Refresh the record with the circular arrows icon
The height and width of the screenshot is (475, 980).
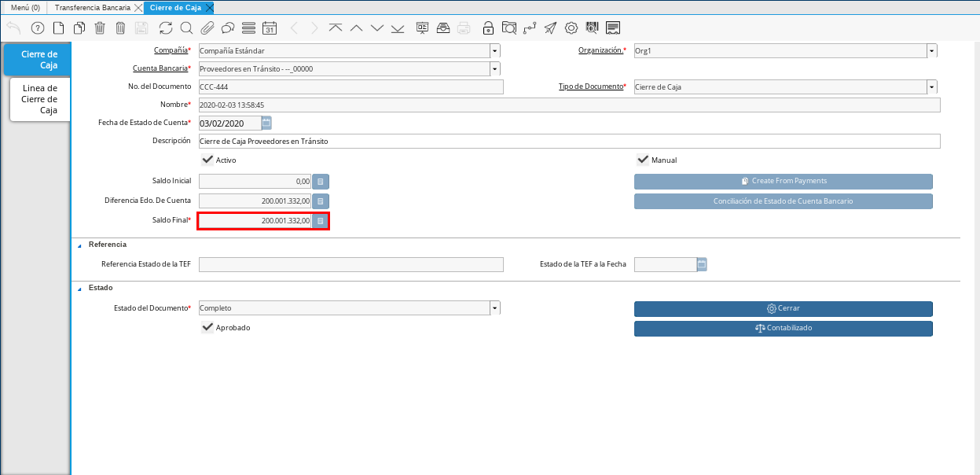coord(166,28)
